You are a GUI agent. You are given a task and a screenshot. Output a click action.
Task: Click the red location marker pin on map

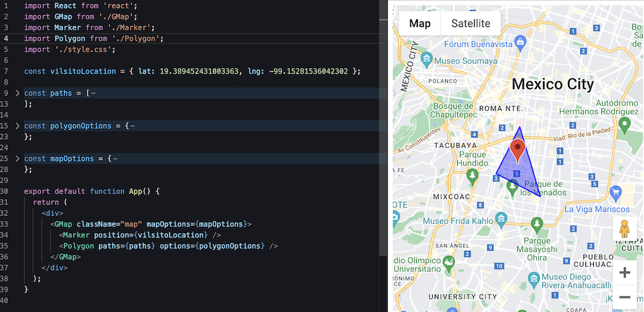[518, 151]
